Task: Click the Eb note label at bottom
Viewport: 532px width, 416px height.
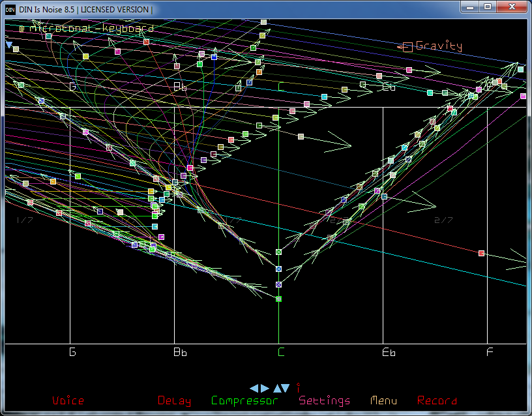Action: (389, 353)
